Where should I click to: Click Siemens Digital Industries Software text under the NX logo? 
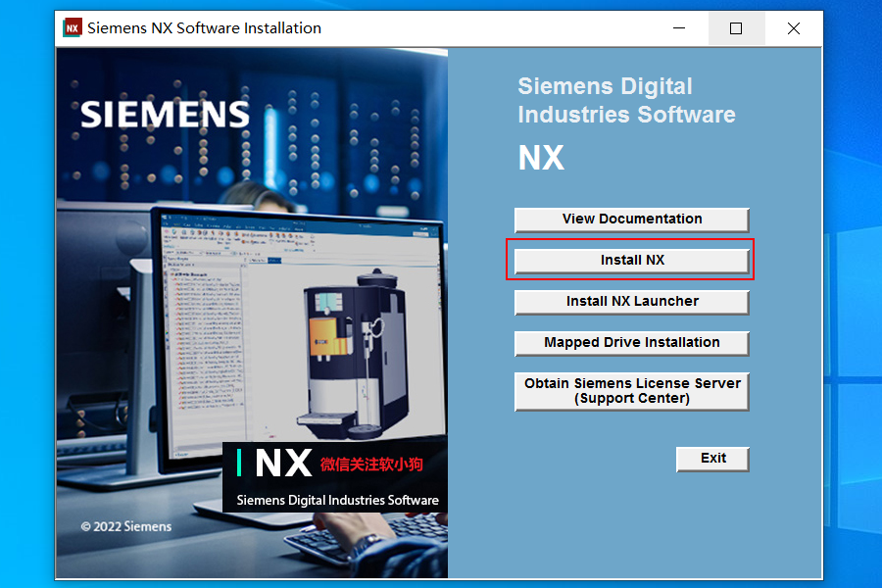tap(336, 500)
